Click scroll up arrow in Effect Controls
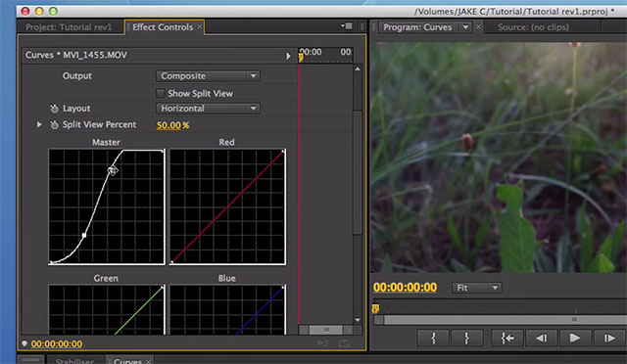The image size is (627, 364). [x=358, y=69]
